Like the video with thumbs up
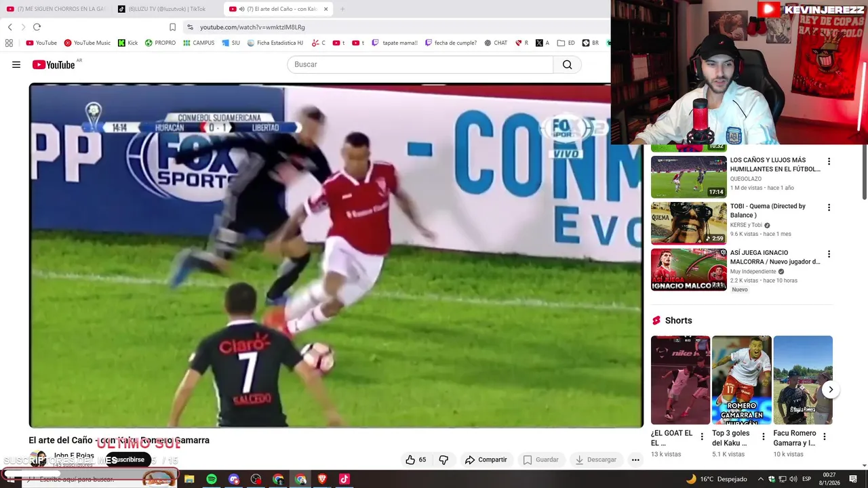This screenshot has height=488, width=868. (416, 460)
